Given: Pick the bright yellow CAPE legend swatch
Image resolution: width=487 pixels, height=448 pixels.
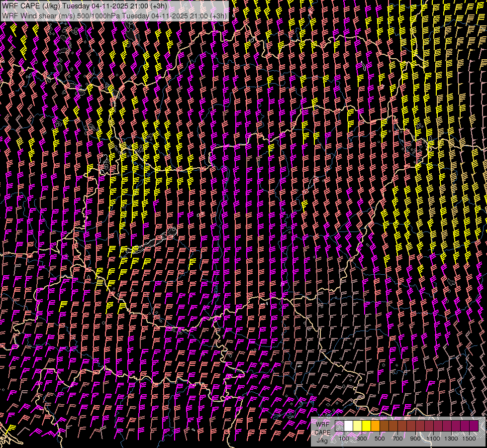Looking at the screenshot, I should [366, 426].
